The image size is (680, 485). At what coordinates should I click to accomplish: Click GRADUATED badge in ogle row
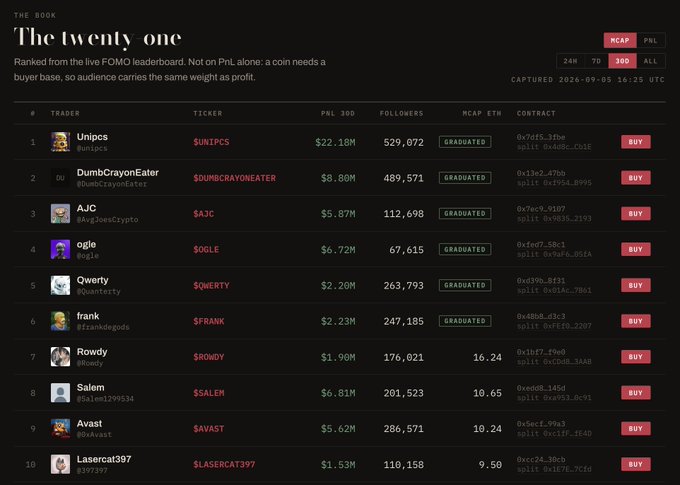465,249
